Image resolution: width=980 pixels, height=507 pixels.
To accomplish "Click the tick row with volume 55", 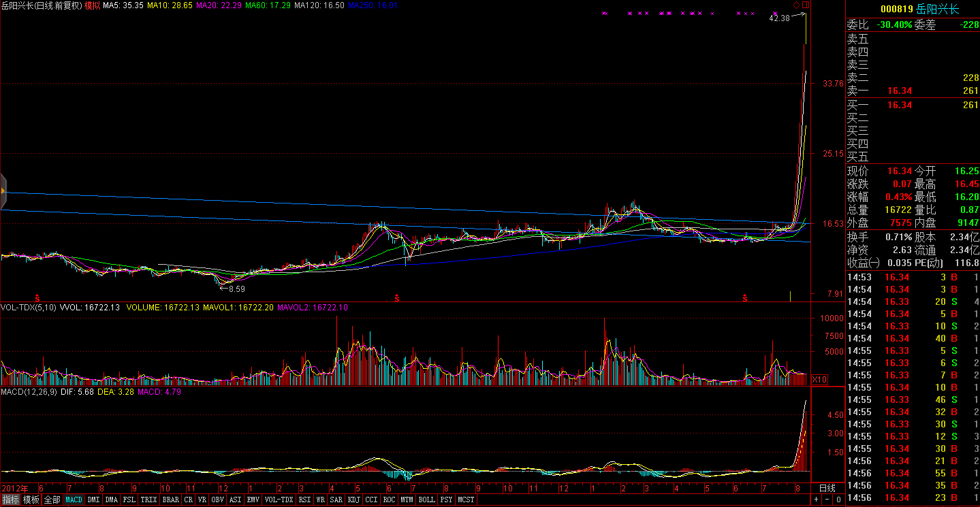I will (x=913, y=473).
